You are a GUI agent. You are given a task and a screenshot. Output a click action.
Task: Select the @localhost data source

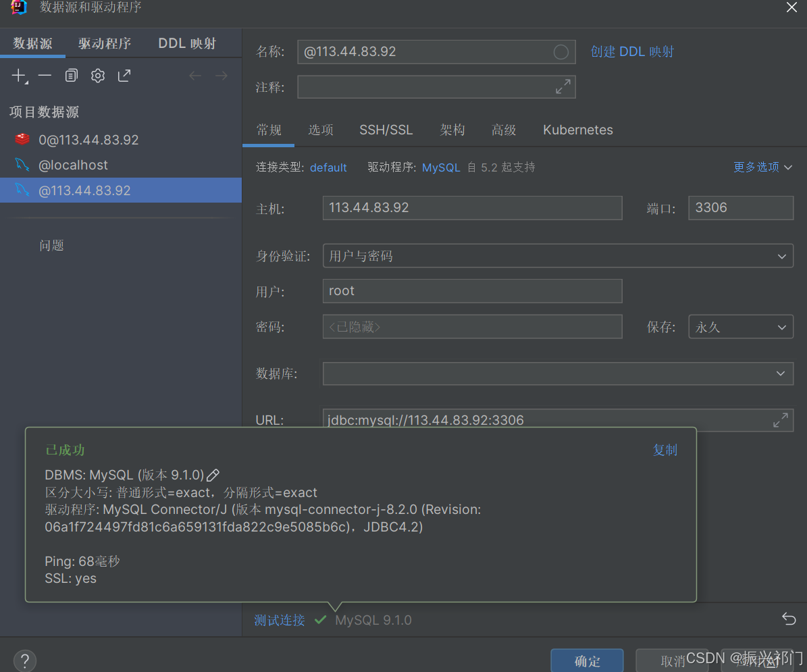click(x=121, y=165)
